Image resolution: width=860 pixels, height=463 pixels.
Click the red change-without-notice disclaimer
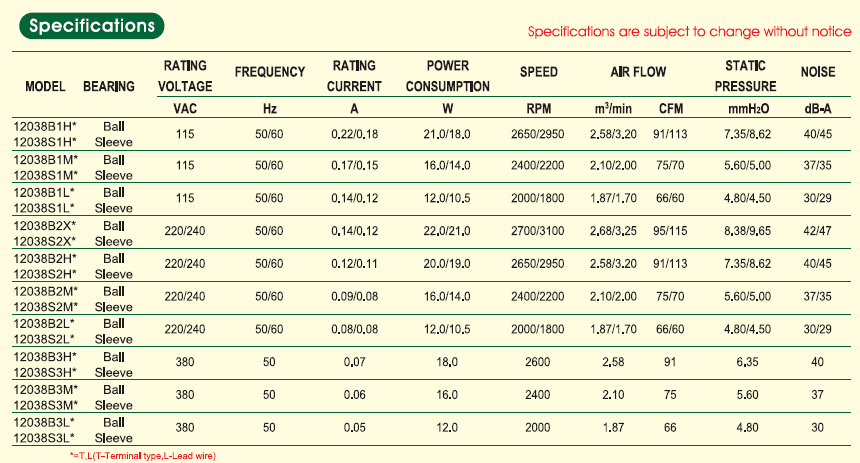(689, 32)
